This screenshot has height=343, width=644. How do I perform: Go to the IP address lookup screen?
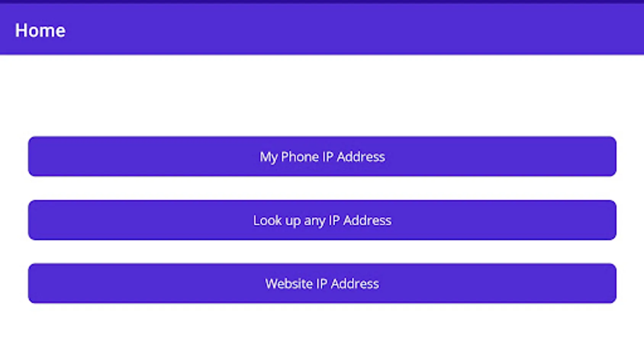point(322,220)
